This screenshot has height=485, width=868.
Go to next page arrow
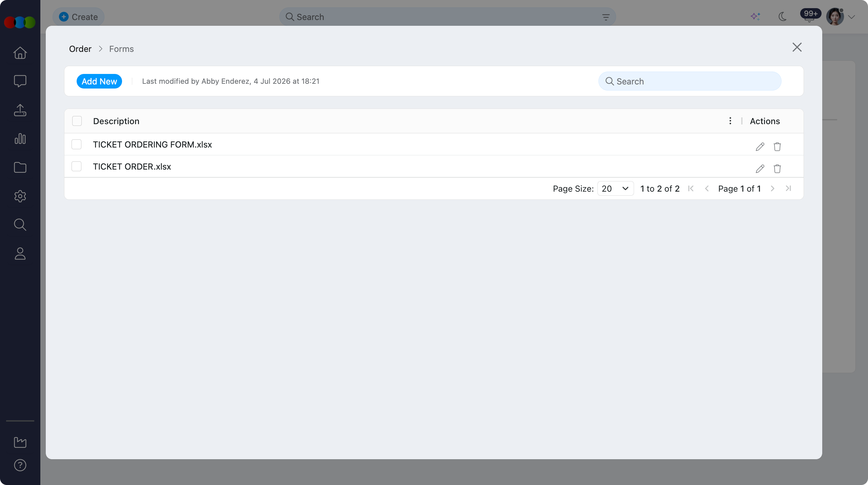pos(772,189)
